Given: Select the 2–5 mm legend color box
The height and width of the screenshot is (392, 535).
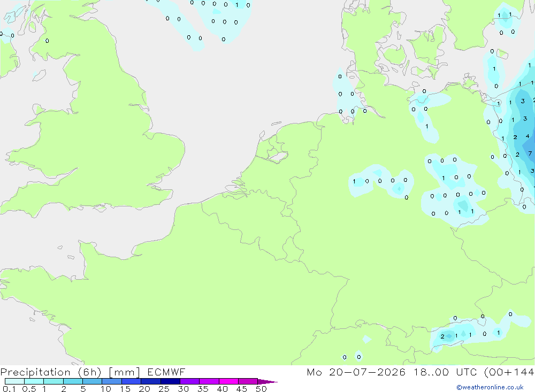Looking at the screenshot, I should 73,381.
